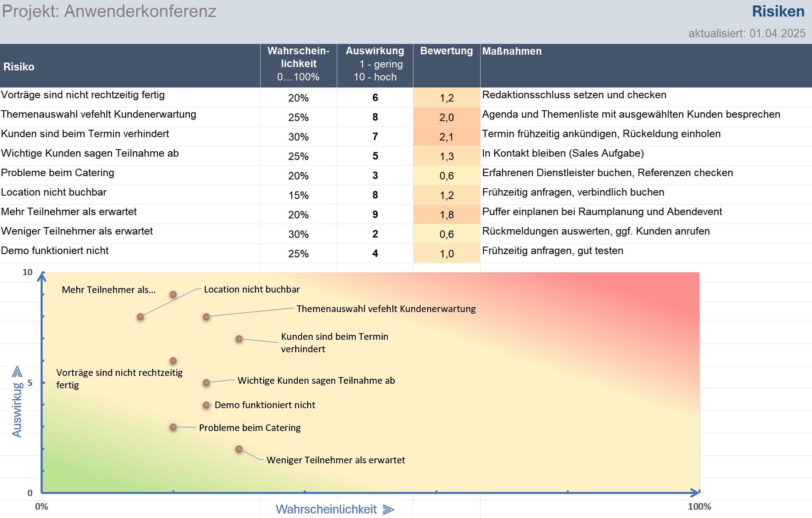Select table cell 'Demo funktioniert nicht'
Viewport: 812px width, 518px height.
click(x=130, y=253)
